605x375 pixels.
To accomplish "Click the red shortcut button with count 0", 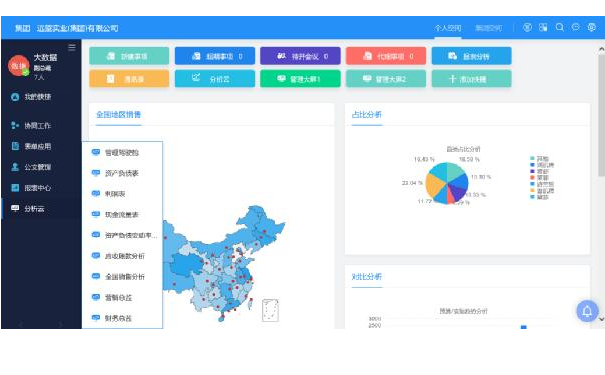I will pos(386,56).
